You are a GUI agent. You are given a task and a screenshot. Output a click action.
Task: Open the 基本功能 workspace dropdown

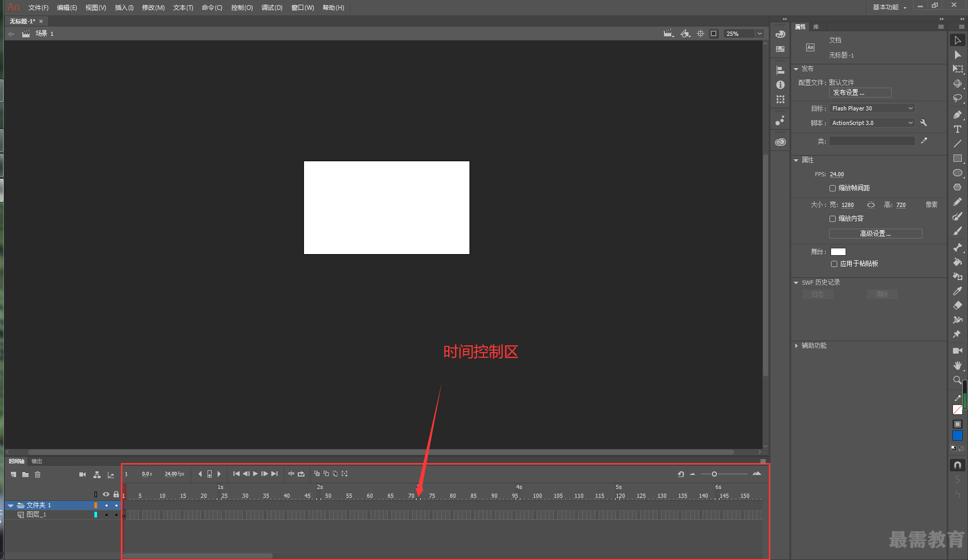[889, 7]
